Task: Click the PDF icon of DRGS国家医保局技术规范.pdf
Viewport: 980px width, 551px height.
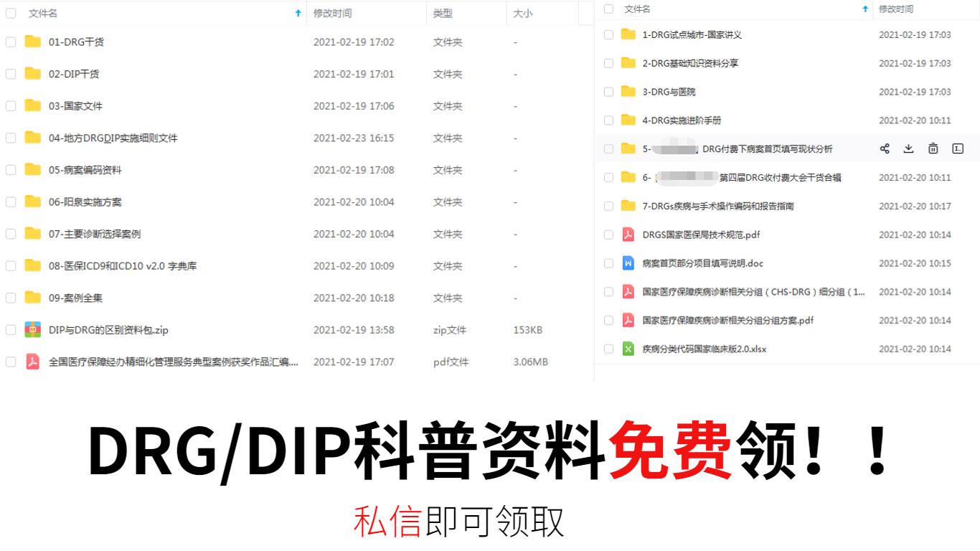Action: (627, 235)
